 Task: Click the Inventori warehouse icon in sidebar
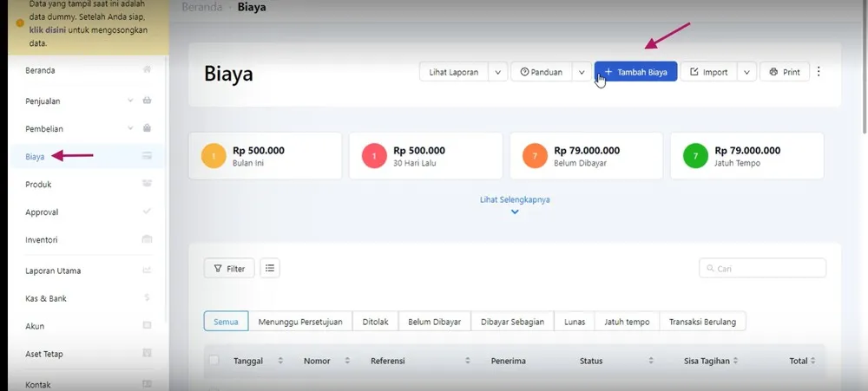point(148,240)
